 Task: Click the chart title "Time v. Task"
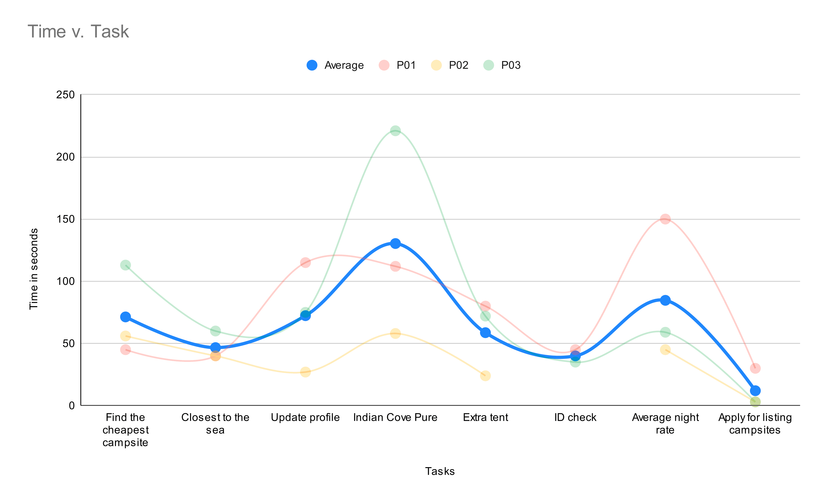pos(78,31)
